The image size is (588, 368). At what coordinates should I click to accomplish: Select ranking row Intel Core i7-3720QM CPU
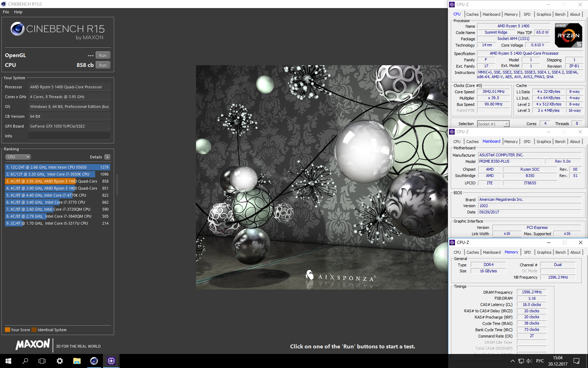[57, 209]
